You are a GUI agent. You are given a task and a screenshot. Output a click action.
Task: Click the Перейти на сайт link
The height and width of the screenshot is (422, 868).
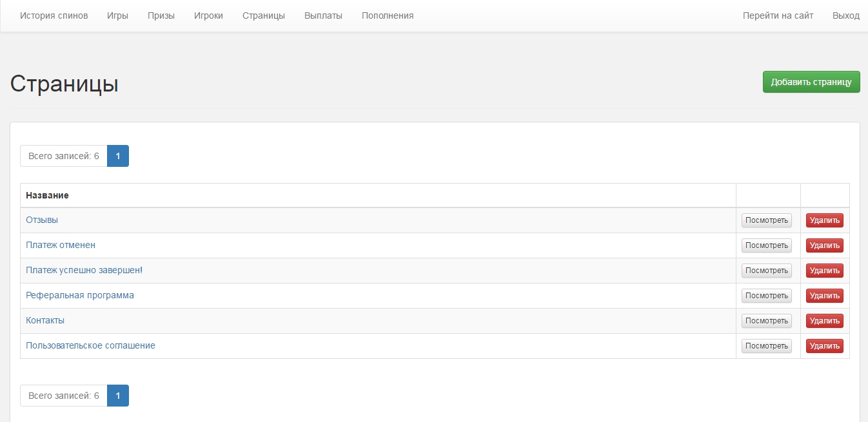click(778, 15)
